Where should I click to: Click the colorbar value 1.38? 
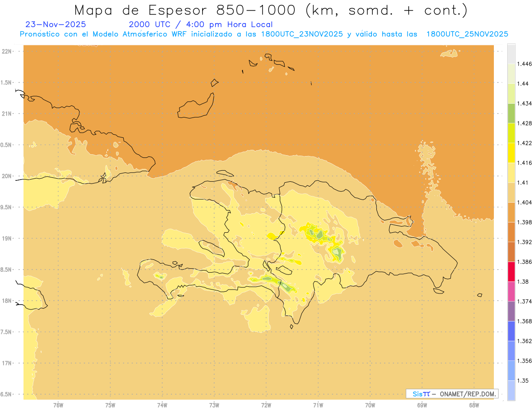click(x=523, y=282)
